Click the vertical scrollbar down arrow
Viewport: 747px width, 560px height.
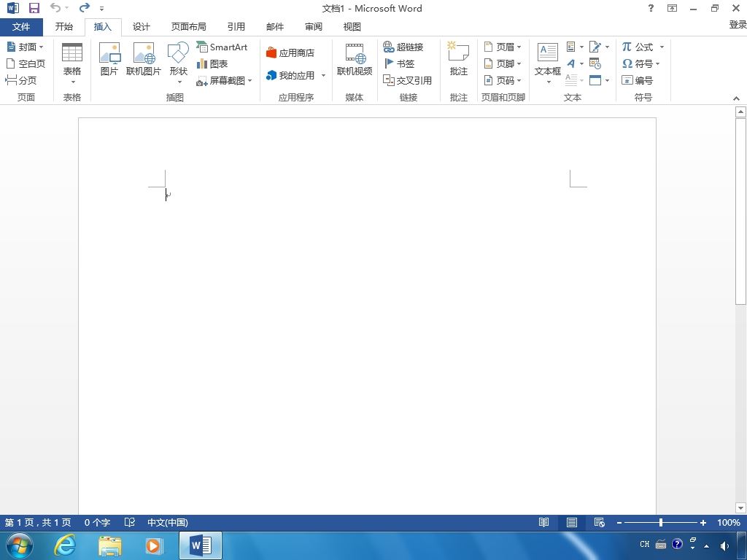(x=740, y=508)
